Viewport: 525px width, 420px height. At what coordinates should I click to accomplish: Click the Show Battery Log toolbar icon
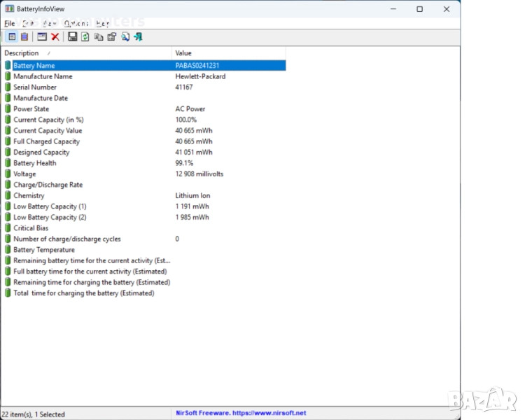coord(24,36)
